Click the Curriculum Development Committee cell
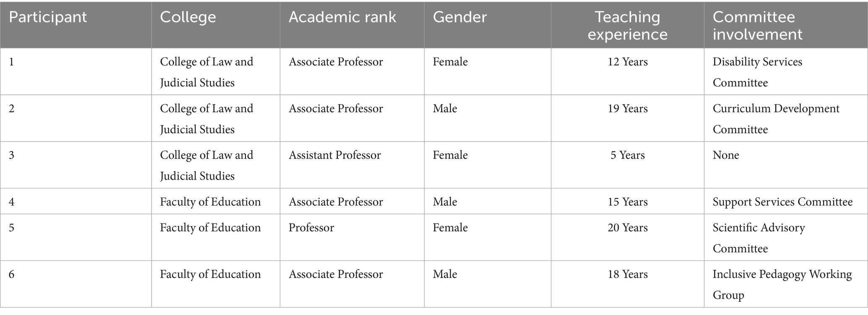The width and height of the screenshot is (868, 315). tap(776, 118)
